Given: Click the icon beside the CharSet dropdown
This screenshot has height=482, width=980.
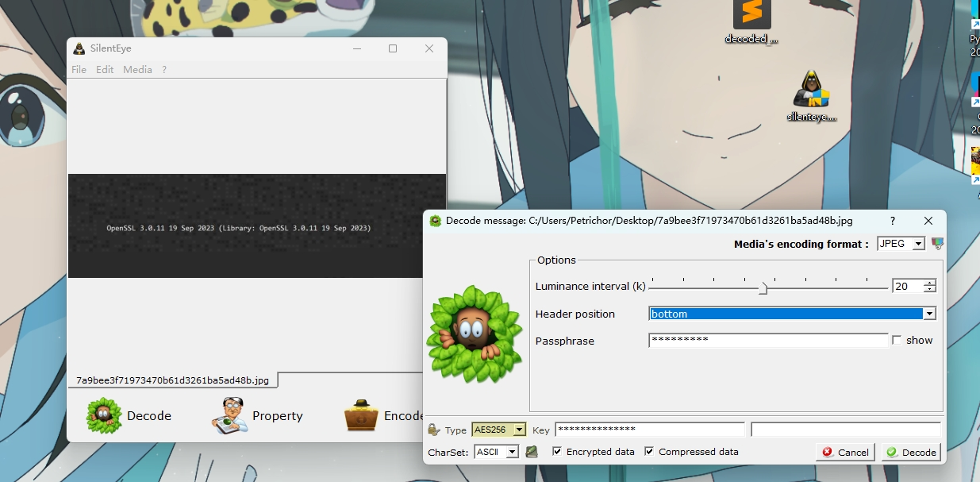Looking at the screenshot, I should click(x=532, y=452).
